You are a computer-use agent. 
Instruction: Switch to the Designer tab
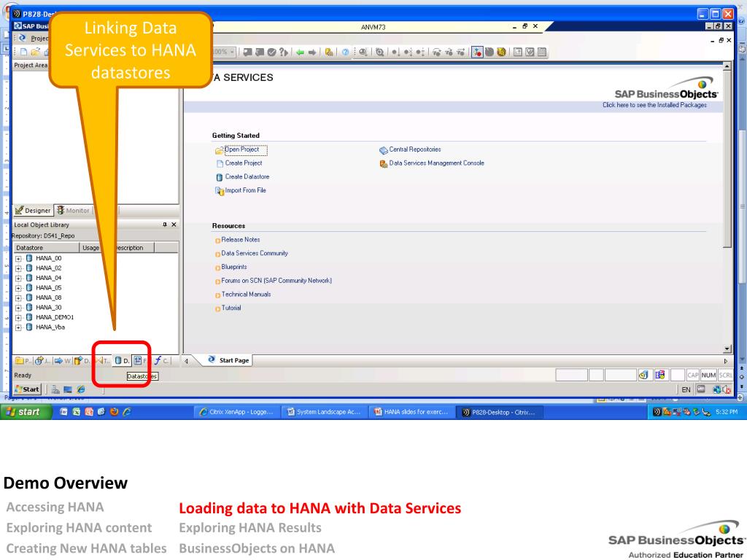(x=33, y=211)
